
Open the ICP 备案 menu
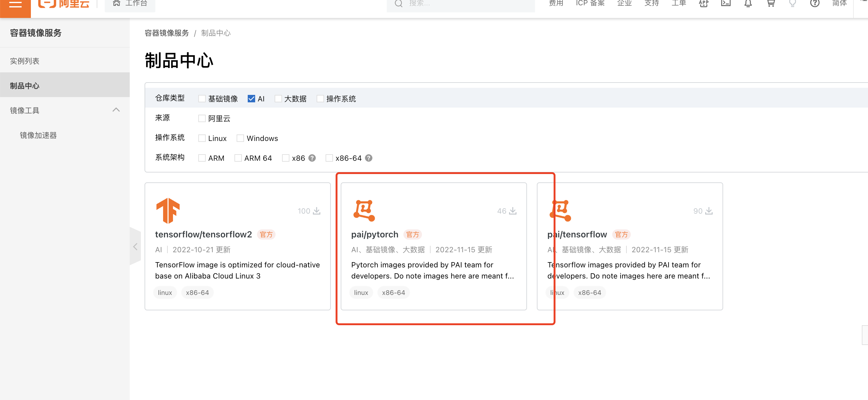[x=590, y=3]
